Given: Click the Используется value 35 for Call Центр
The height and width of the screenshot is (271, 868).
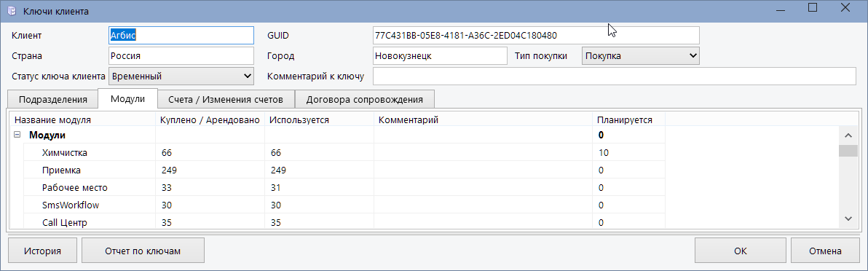Looking at the screenshot, I should (x=320, y=222).
